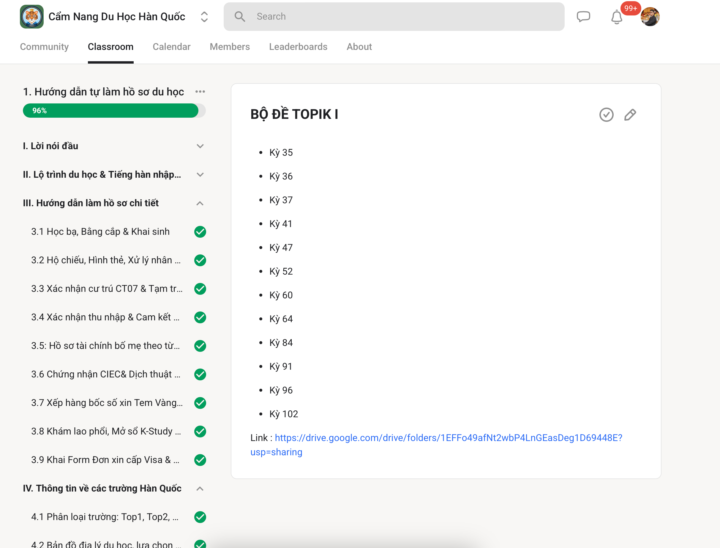Click the 96% course progress bar
Image resolution: width=720 pixels, height=548 pixels.
click(114, 111)
